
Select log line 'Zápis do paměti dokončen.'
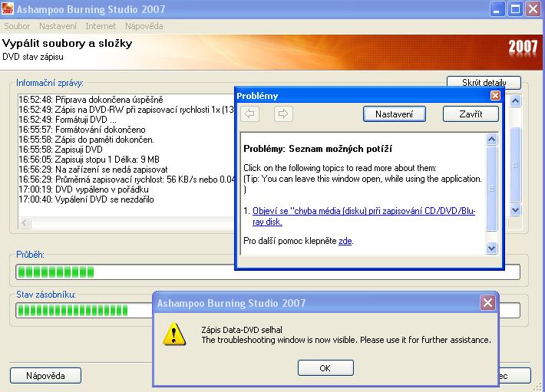point(86,140)
